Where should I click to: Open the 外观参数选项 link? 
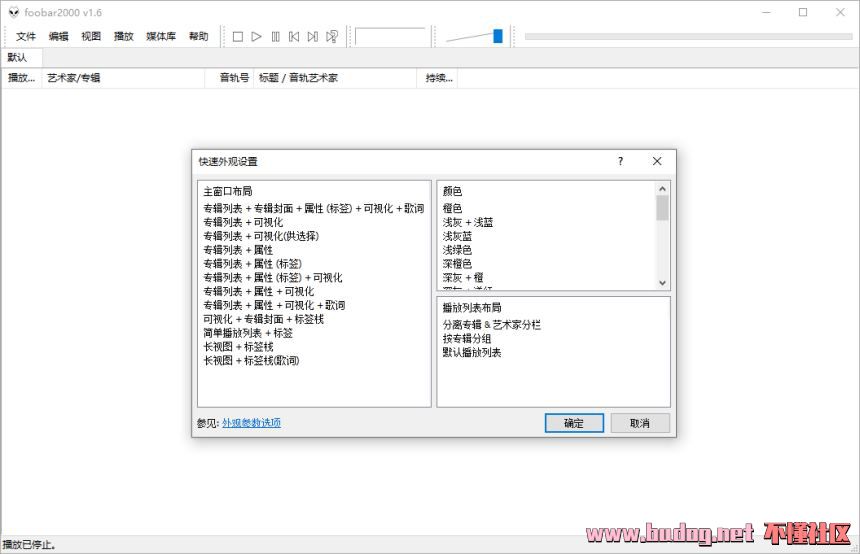[x=251, y=423]
